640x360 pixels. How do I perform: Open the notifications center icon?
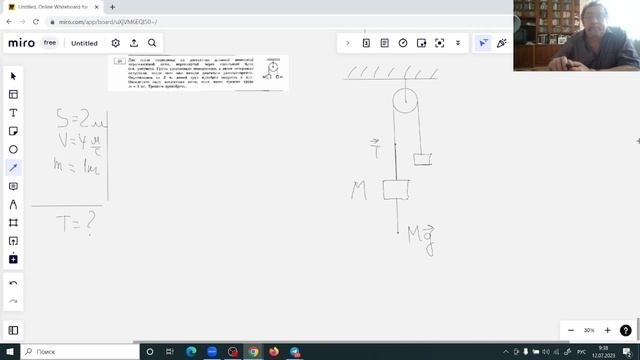tap(627, 351)
